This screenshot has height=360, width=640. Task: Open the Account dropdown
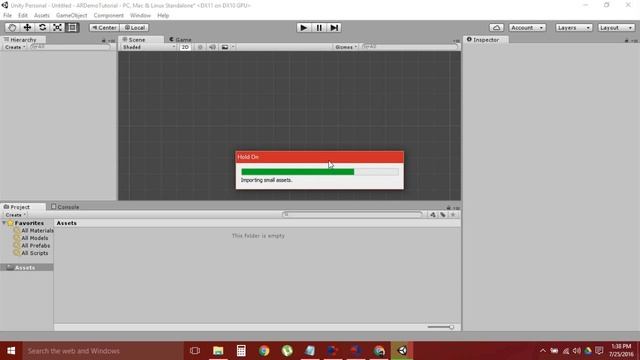click(527, 27)
